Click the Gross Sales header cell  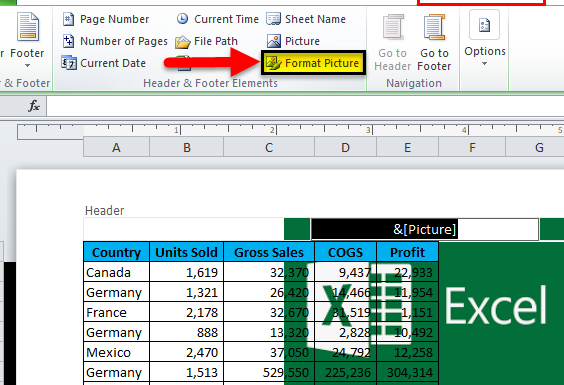pos(269,252)
